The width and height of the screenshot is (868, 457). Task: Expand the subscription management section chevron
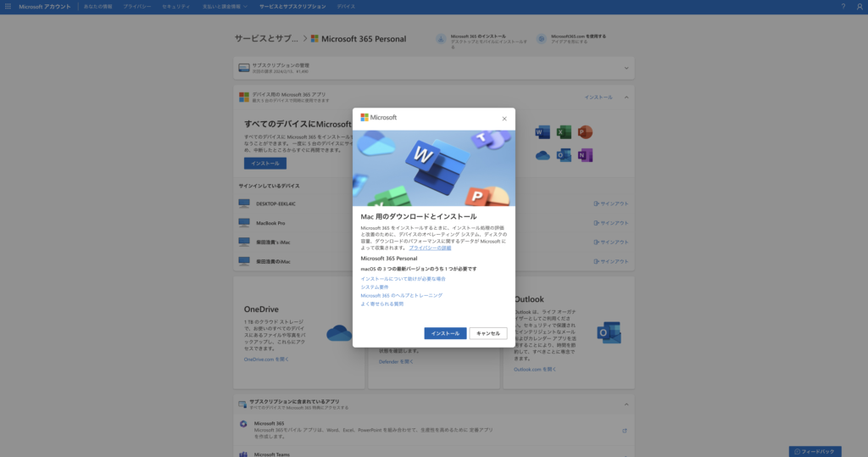coord(626,68)
